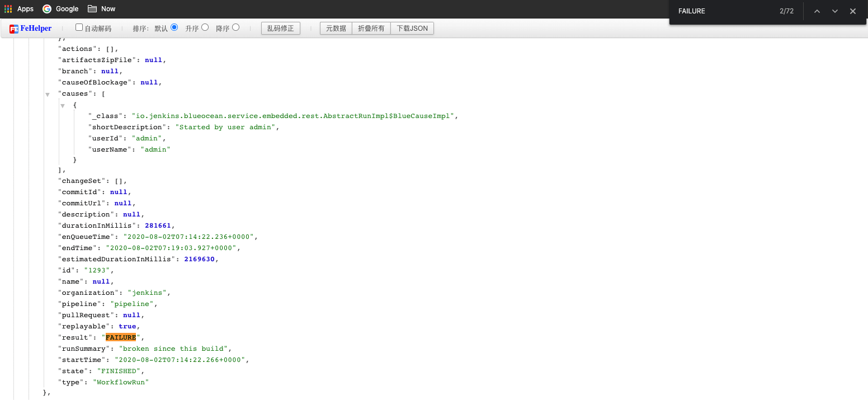
Task: Open the Google bookmark
Action: pyautogui.click(x=60, y=9)
